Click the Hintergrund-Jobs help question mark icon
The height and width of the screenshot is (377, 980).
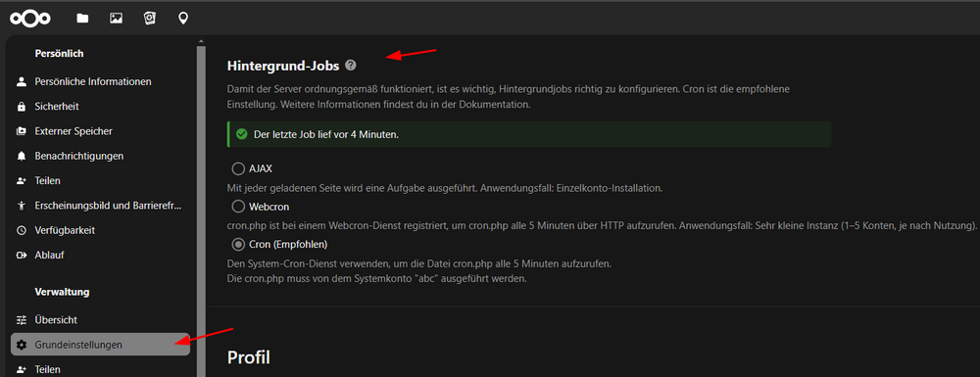[351, 65]
